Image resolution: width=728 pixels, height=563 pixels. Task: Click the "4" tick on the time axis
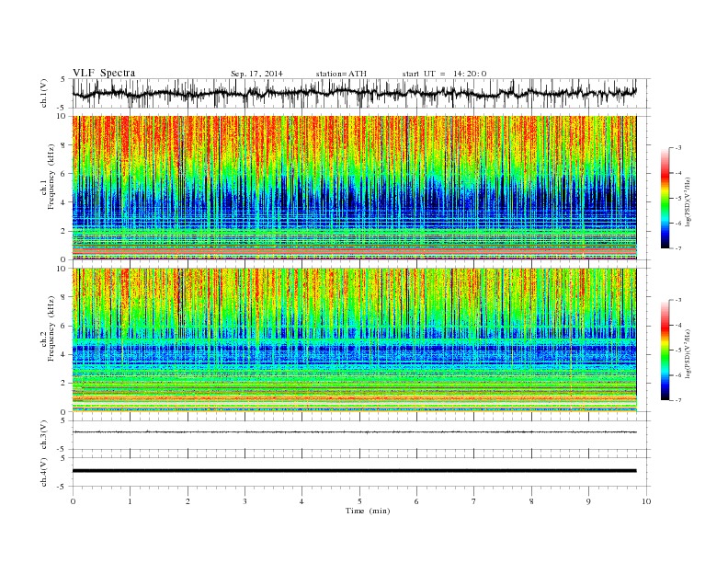pos(301,501)
